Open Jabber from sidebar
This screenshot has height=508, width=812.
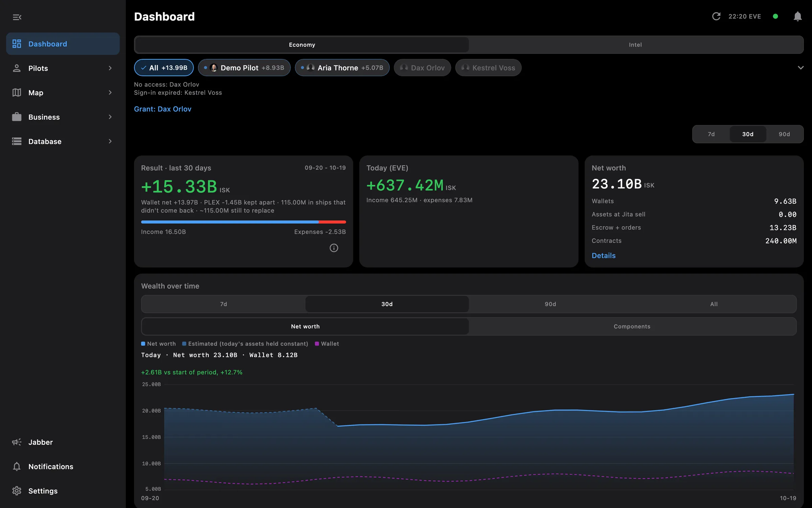[63, 442]
